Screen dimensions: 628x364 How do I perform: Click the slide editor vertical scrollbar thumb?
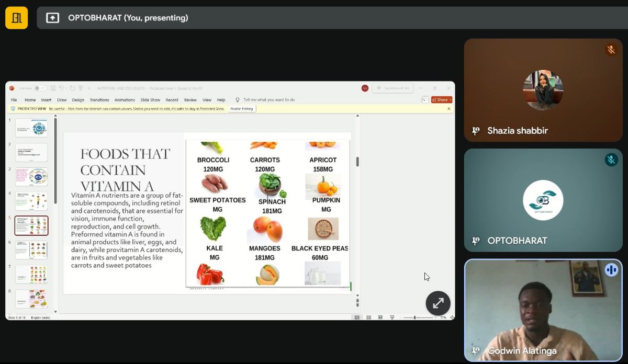point(357,162)
